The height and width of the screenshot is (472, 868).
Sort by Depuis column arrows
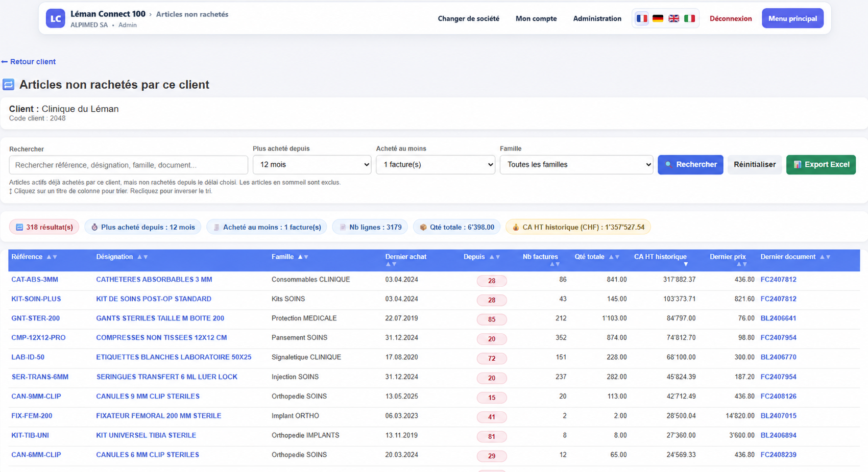point(495,257)
